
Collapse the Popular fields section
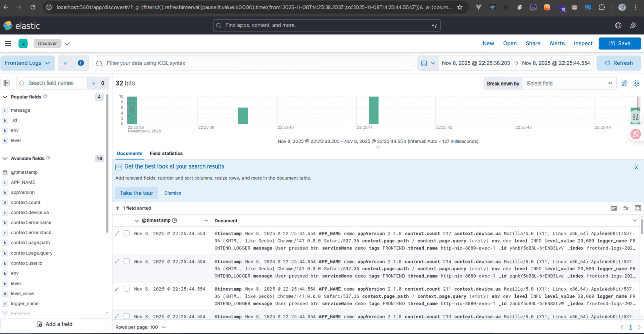pyautogui.click(x=5, y=97)
